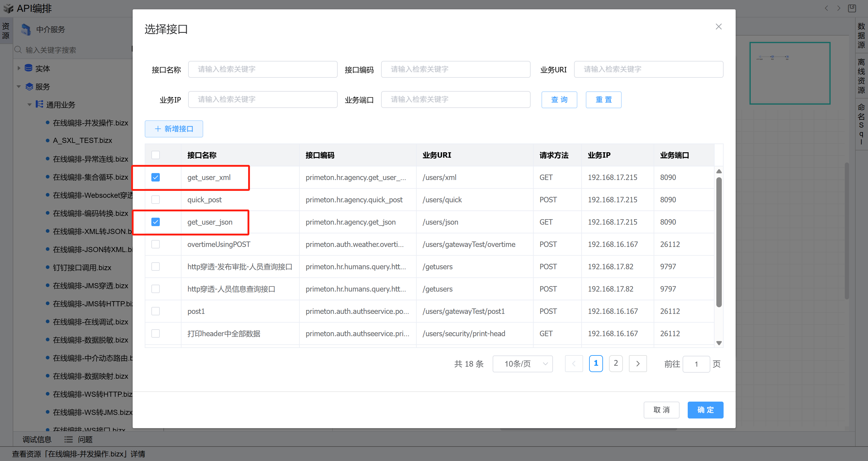Toggle the select-all header checkbox
Screen dimensions: 868x461
pyautogui.click(x=155, y=155)
